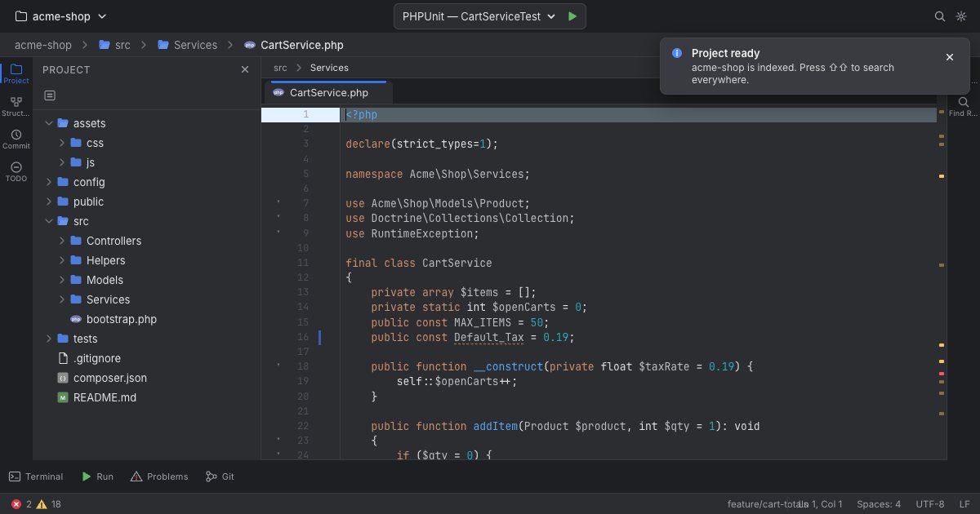Expand the tests folder

[49, 339]
